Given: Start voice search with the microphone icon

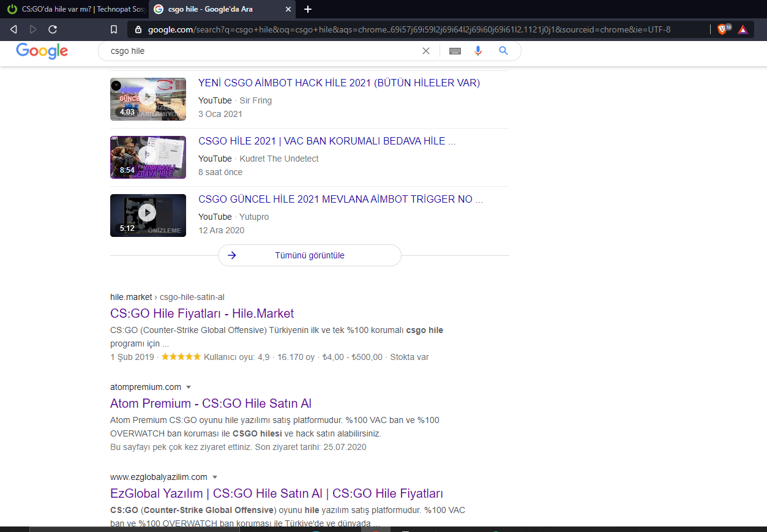Looking at the screenshot, I should 478,51.
